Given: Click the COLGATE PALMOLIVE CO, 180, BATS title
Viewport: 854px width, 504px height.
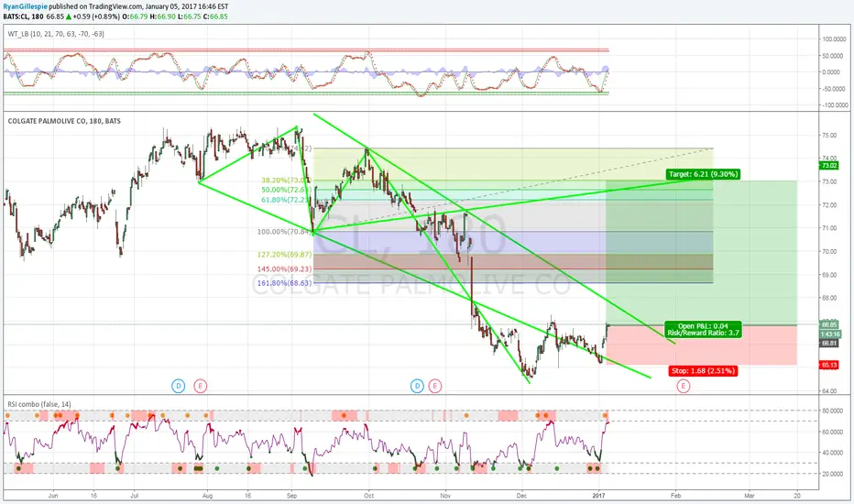Looking at the screenshot, I should pos(64,121).
